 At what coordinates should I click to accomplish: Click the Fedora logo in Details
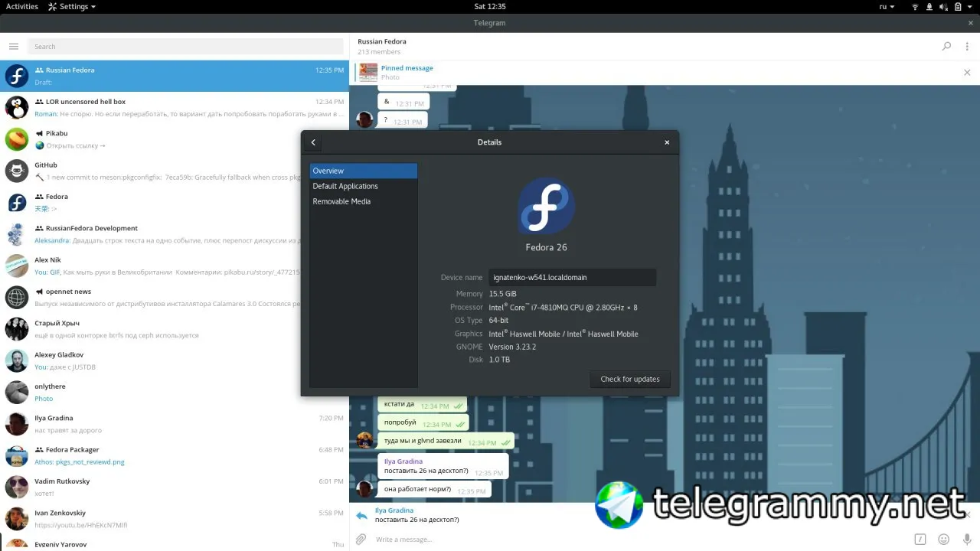pyautogui.click(x=546, y=205)
